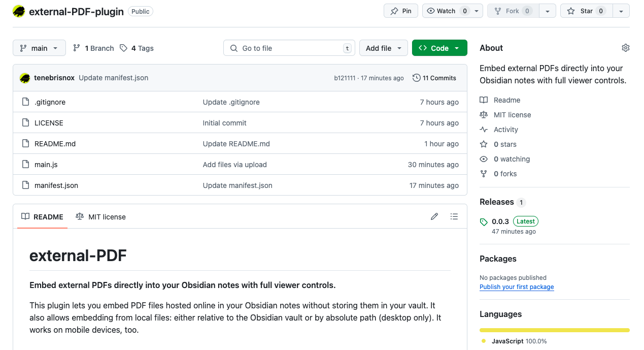View the 0 watching link

[x=504, y=159]
